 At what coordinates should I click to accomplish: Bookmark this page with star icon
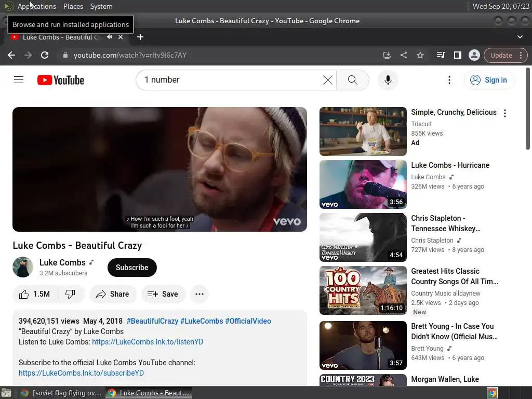coord(420,55)
